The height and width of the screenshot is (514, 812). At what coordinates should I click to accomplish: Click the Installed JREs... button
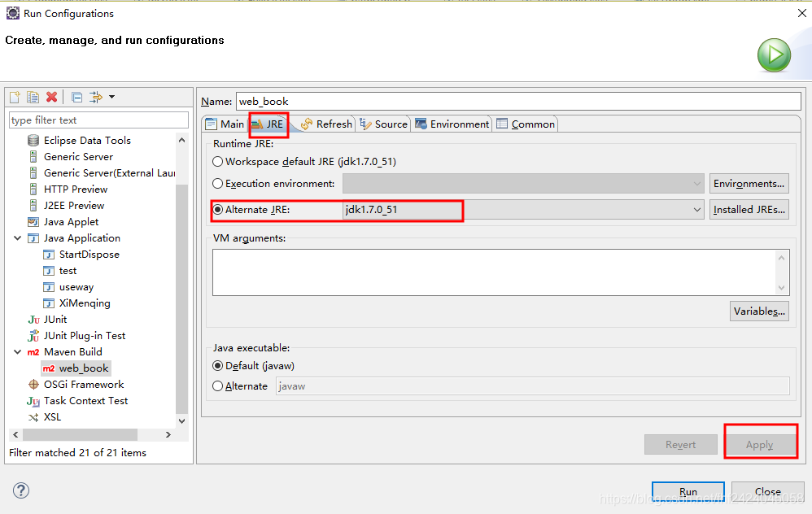[x=749, y=210]
